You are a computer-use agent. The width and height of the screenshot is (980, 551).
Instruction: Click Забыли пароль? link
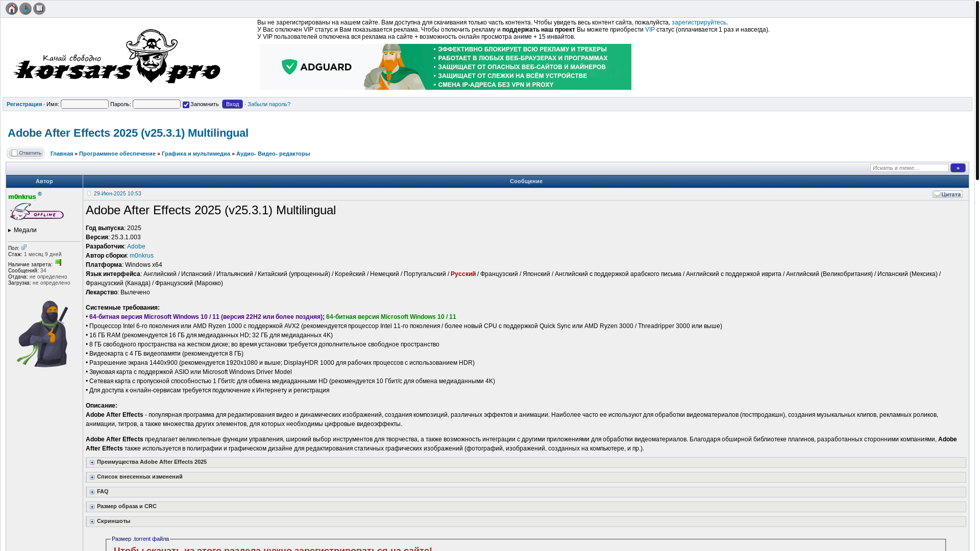(x=269, y=104)
